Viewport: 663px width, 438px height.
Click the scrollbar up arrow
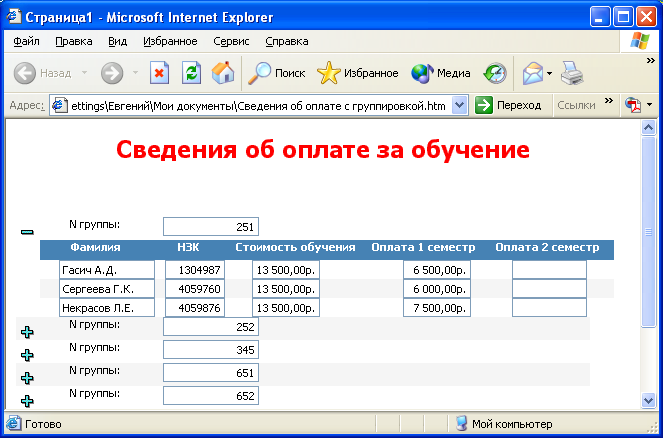tap(649, 127)
